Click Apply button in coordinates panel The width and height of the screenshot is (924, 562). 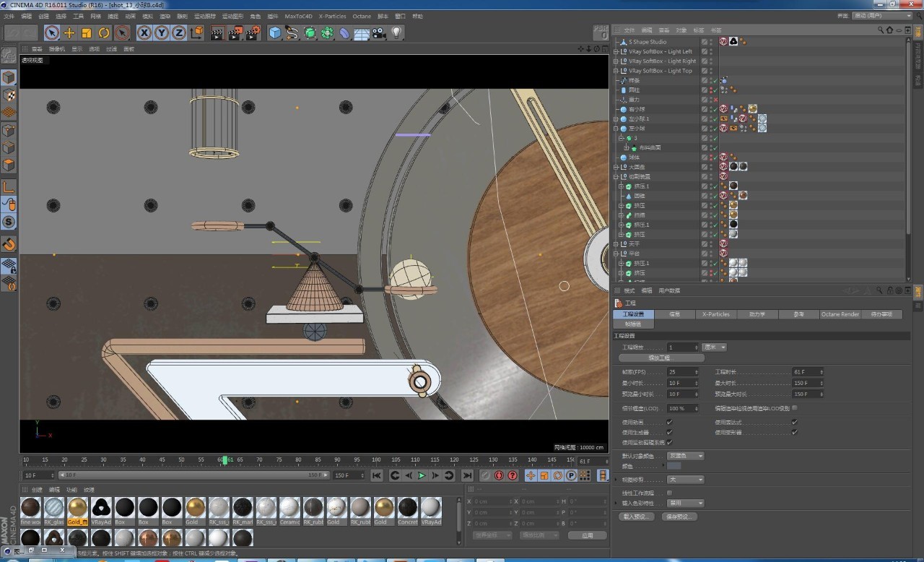click(x=587, y=535)
